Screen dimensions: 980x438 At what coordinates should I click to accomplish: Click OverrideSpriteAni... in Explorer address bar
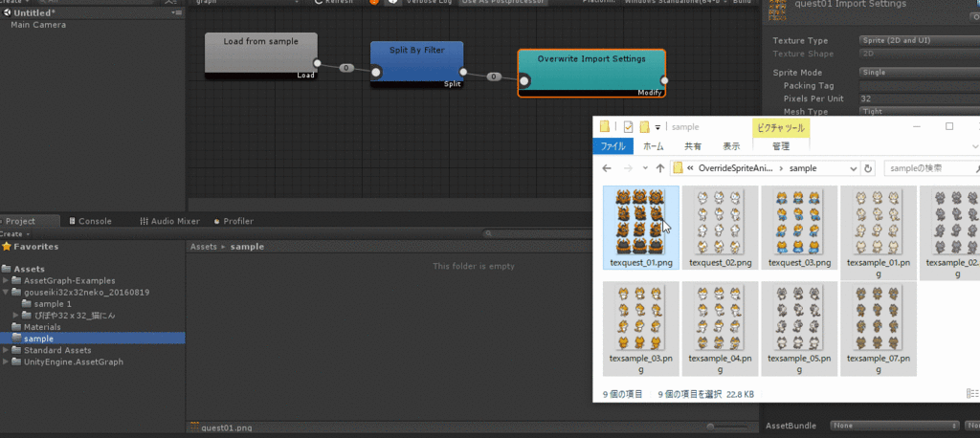click(736, 168)
